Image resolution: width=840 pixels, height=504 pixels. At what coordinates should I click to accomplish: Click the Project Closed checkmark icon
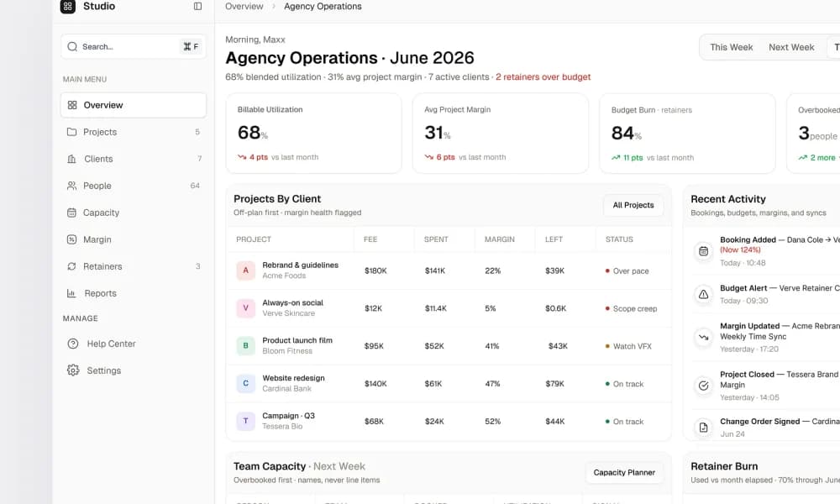tap(703, 385)
